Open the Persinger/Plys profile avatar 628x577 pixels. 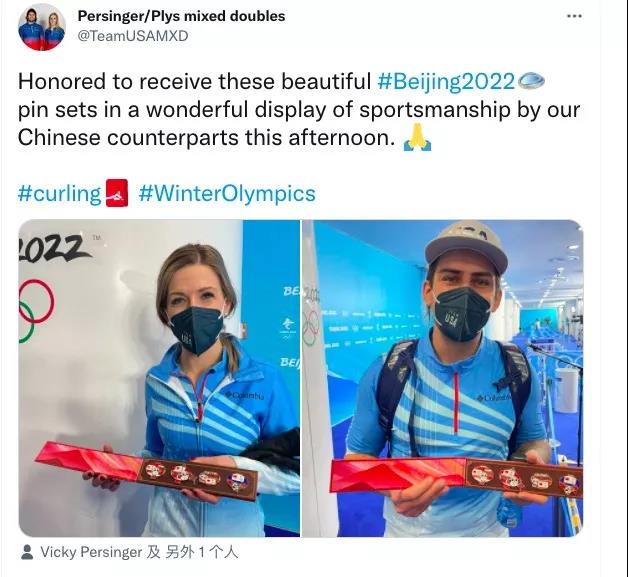pyautogui.click(x=41, y=27)
